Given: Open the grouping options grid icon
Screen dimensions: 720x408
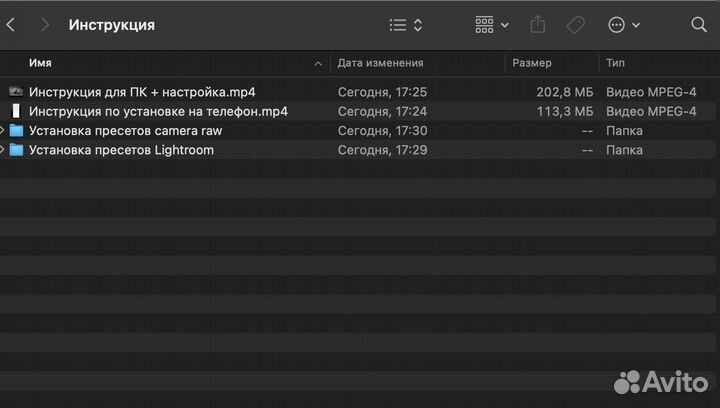Looking at the screenshot, I should point(491,25).
